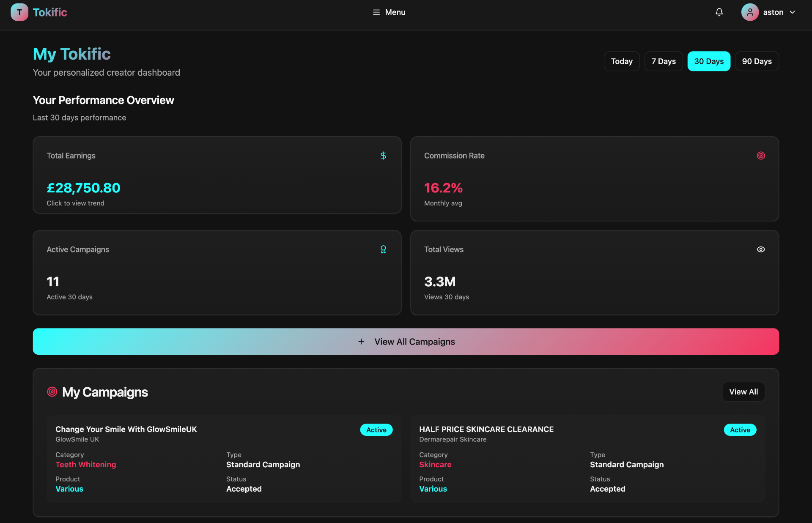Select the active 30 Days tab

coord(709,61)
